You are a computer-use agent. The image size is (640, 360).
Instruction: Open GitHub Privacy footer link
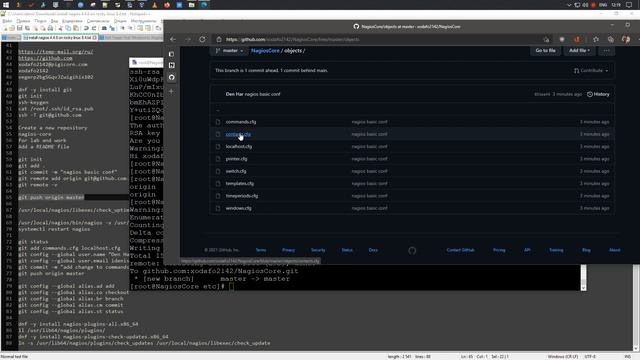[x=288, y=250]
